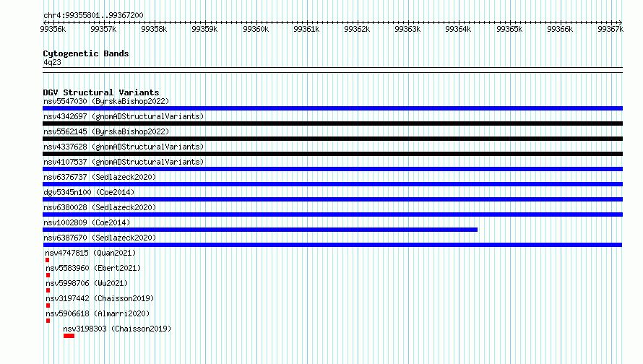Viewport: 643px width, 364px height.
Task: Click the nsv5547030 (ByrskaBishop2022) label
Action: (106, 101)
